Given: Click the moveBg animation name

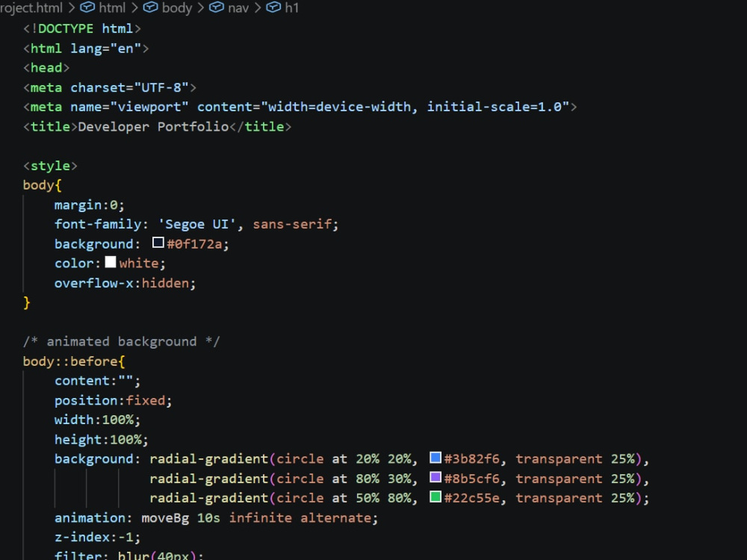Looking at the screenshot, I should coord(165,517).
